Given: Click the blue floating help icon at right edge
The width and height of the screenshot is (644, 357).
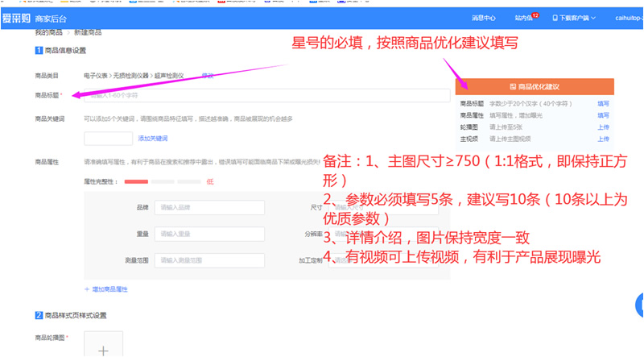Looking at the screenshot, I should tap(640, 305).
